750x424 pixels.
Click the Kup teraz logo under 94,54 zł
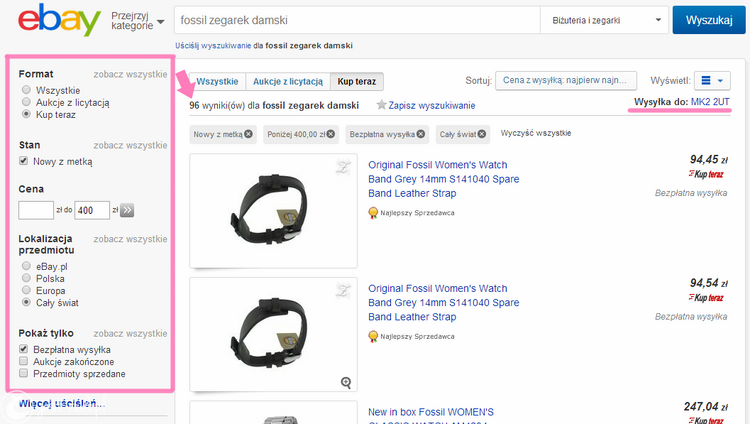[706, 298]
